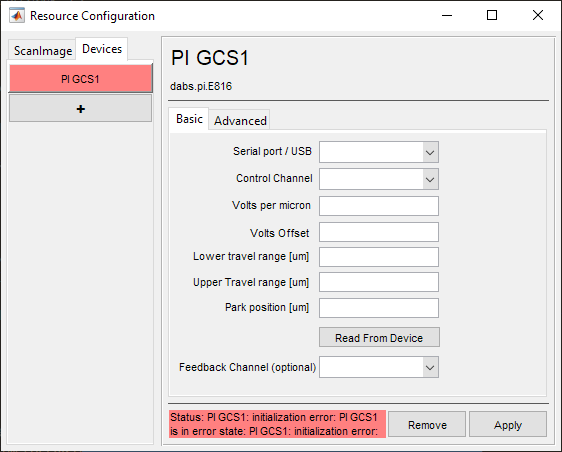The height and width of the screenshot is (452, 562).
Task: Click the MATLAB icon in the title bar
Action: [17, 16]
